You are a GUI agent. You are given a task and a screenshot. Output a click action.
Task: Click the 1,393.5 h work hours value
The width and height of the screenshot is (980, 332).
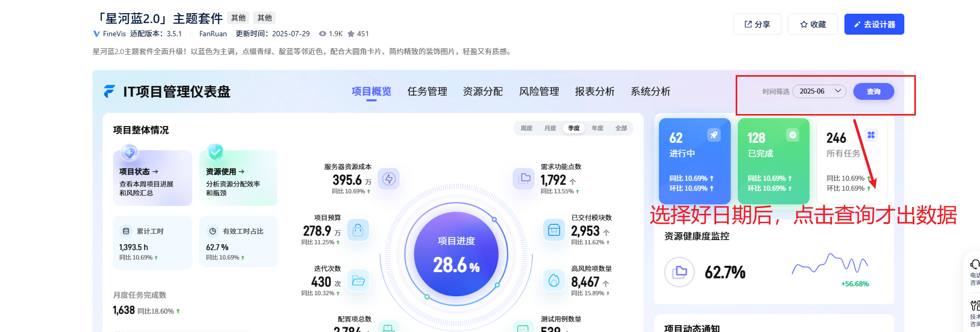[x=133, y=247]
